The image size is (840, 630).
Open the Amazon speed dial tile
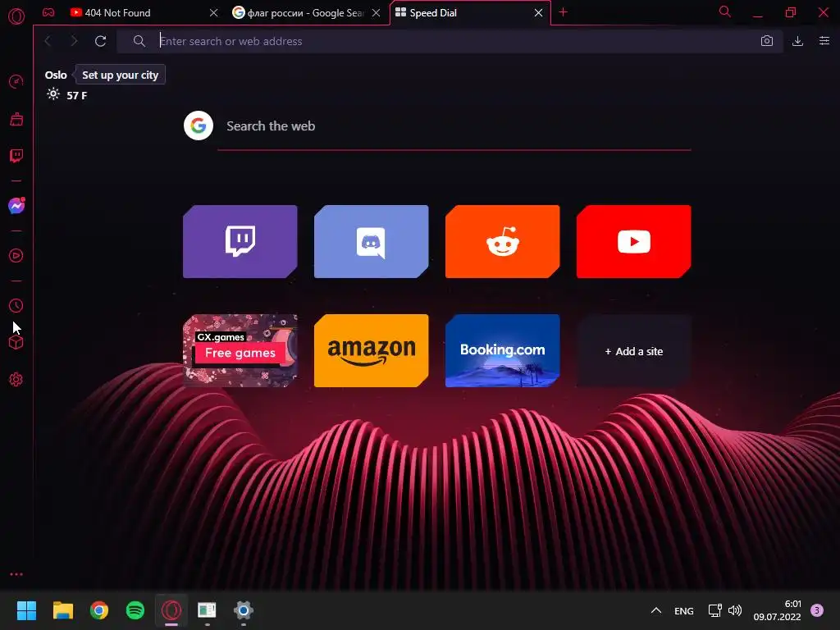372,351
